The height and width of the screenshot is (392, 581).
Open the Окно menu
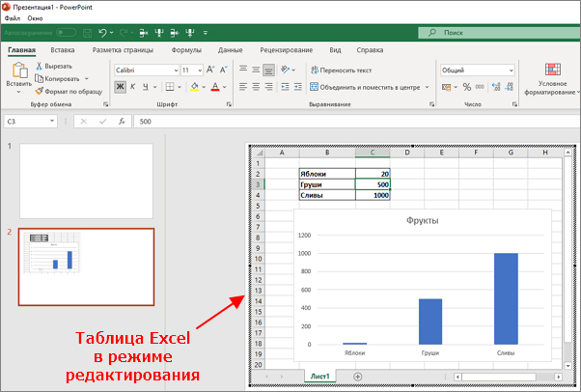pyautogui.click(x=35, y=18)
